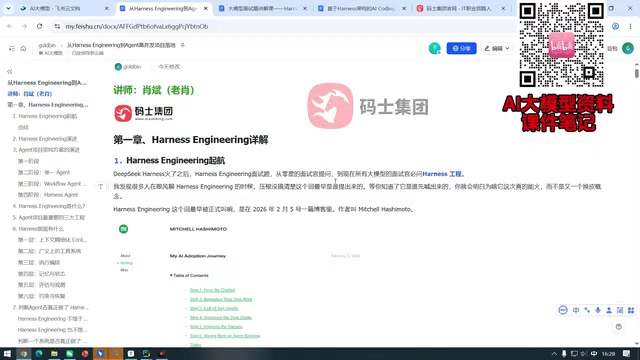Click goldbin author name under header
640x360 pixels.
(x=132, y=67)
